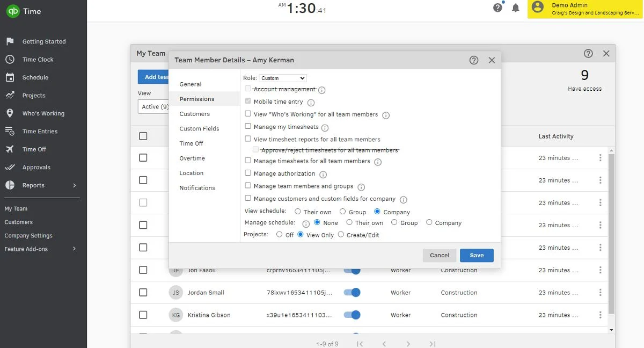Open the Time Clock icon
Screen dimensions: 644x348
[10, 60]
